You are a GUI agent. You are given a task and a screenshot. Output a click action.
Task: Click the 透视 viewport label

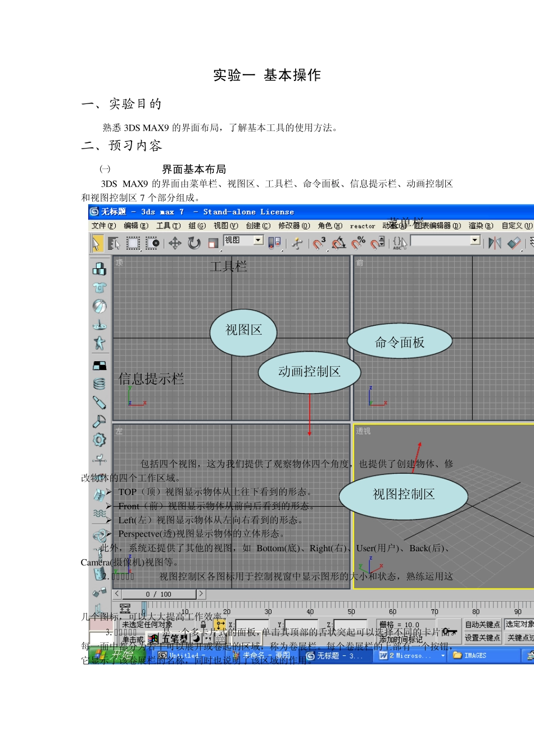363,431
